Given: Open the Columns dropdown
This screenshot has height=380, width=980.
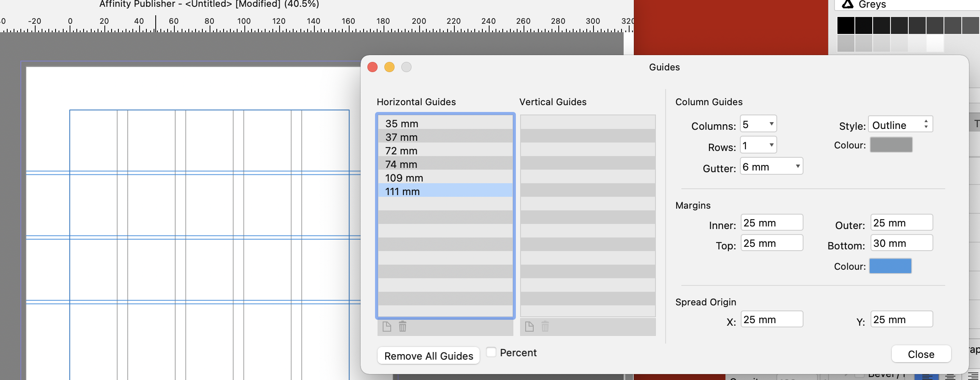Looking at the screenshot, I should [x=758, y=124].
